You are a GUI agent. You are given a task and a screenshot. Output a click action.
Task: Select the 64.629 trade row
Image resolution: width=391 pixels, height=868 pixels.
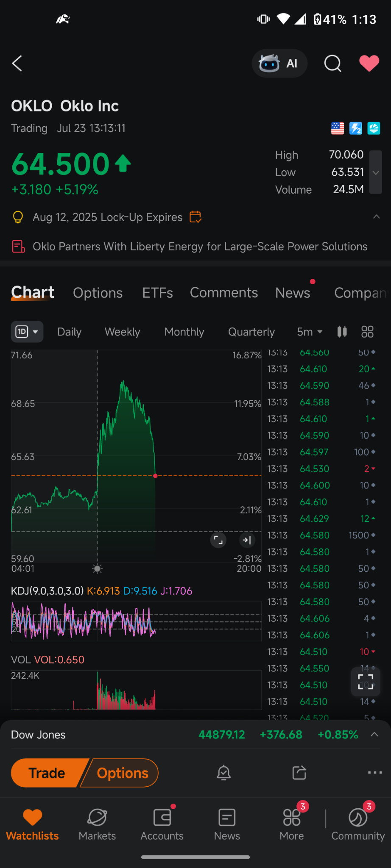[x=321, y=519]
